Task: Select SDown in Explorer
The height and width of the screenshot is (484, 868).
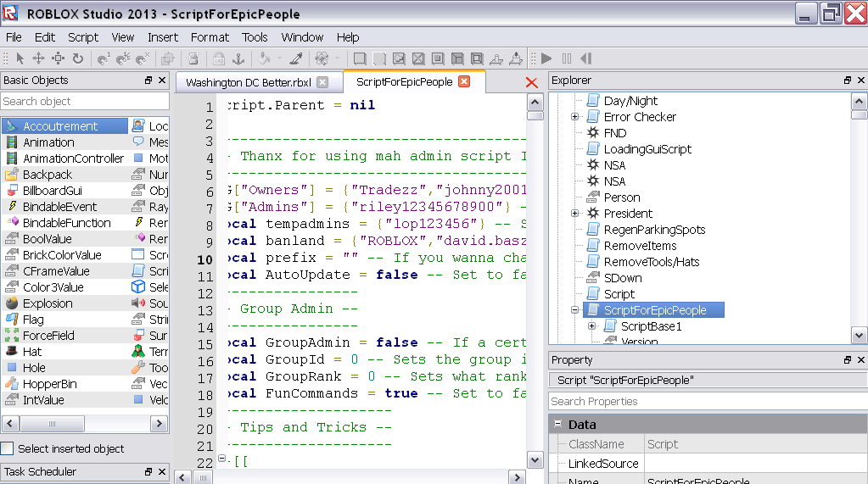Action: click(x=622, y=278)
